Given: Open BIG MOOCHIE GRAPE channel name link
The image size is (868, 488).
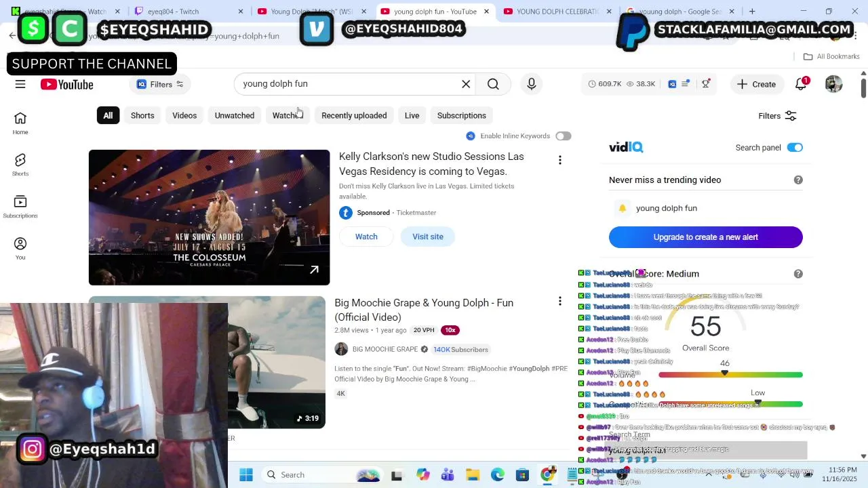Looking at the screenshot, I should [385, 349].
